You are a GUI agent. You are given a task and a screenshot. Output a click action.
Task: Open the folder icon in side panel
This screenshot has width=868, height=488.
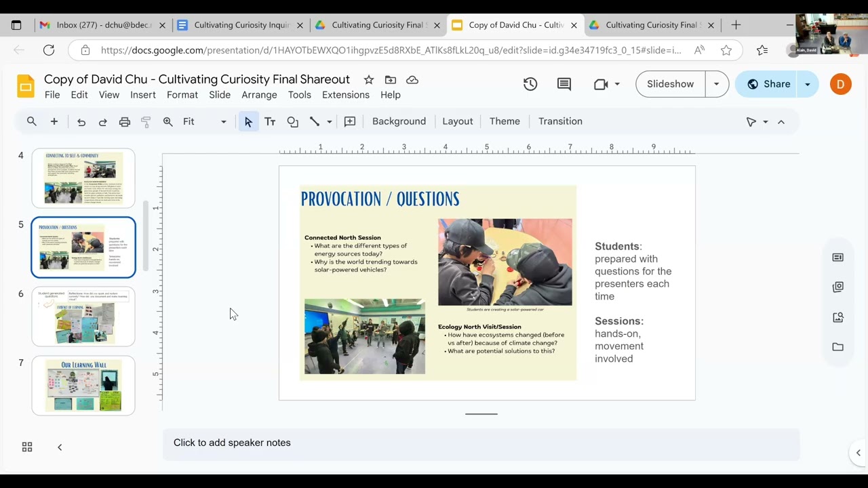click(x=838, y=347)
